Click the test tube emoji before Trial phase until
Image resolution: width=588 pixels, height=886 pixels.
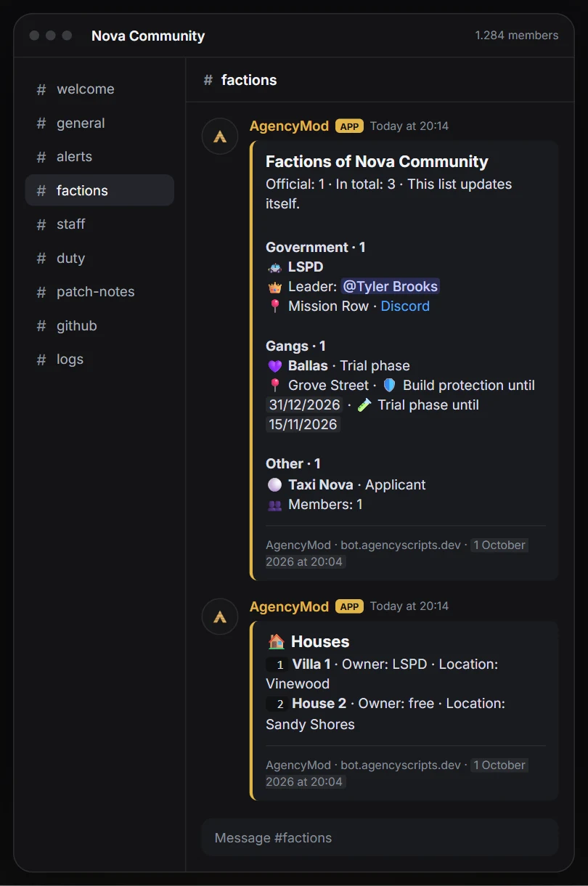coord(364,405)
